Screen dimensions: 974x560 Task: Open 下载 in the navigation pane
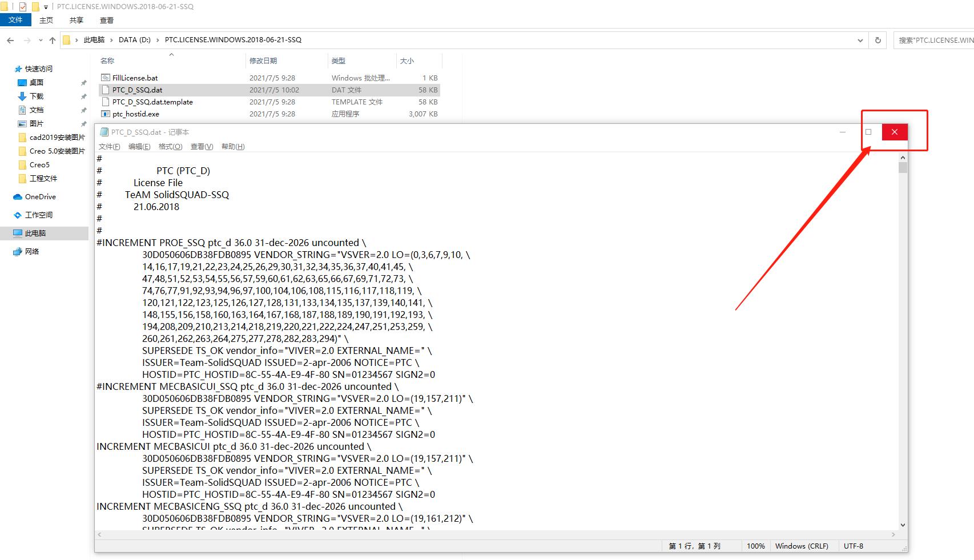click(x=37, y=96)
